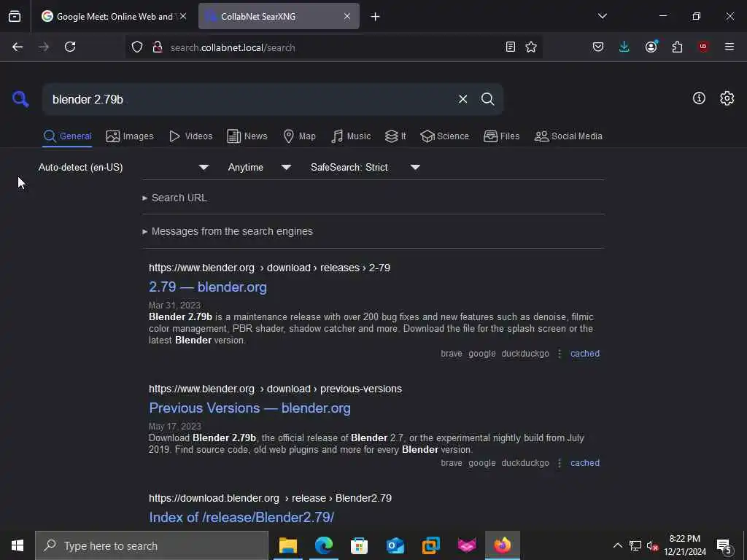Viewport: 747px width, 560px height.
Task: Switch to the Map category
Action: tap(299, 136)
